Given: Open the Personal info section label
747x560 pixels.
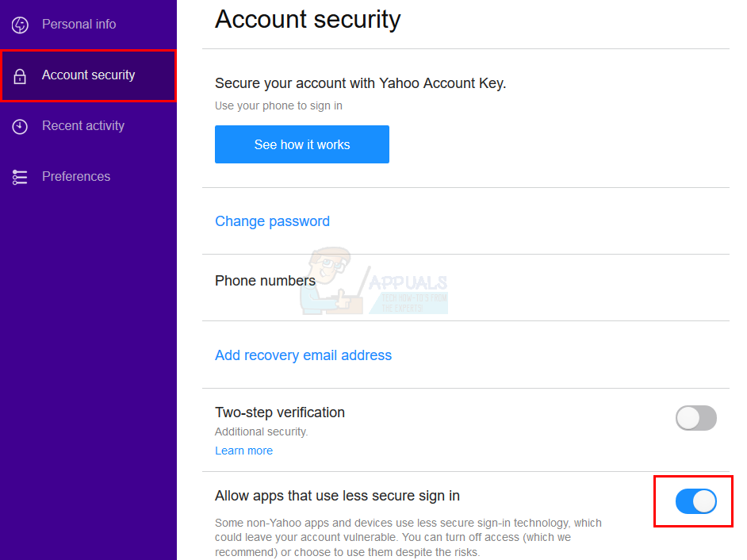Looking at the screenshot, I should (x=79, y=25).
